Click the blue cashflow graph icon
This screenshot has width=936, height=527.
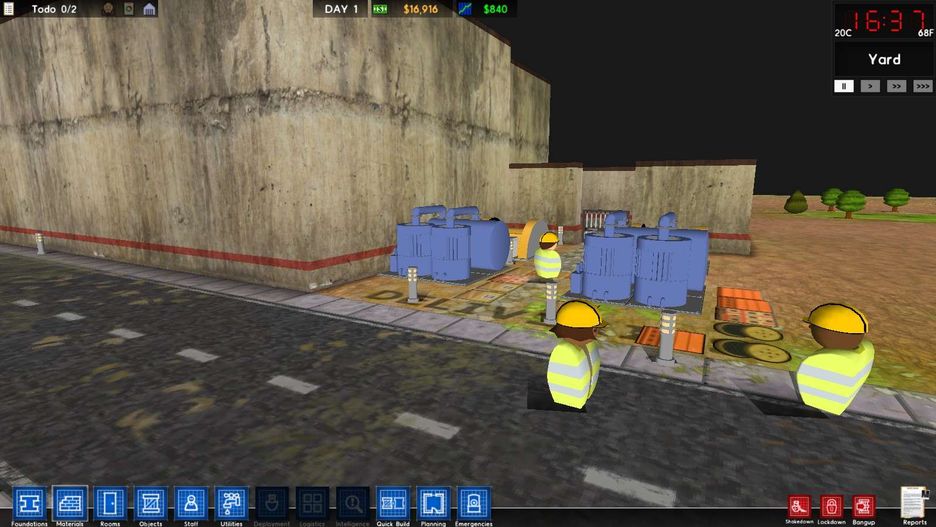click(x=465, y=9)
